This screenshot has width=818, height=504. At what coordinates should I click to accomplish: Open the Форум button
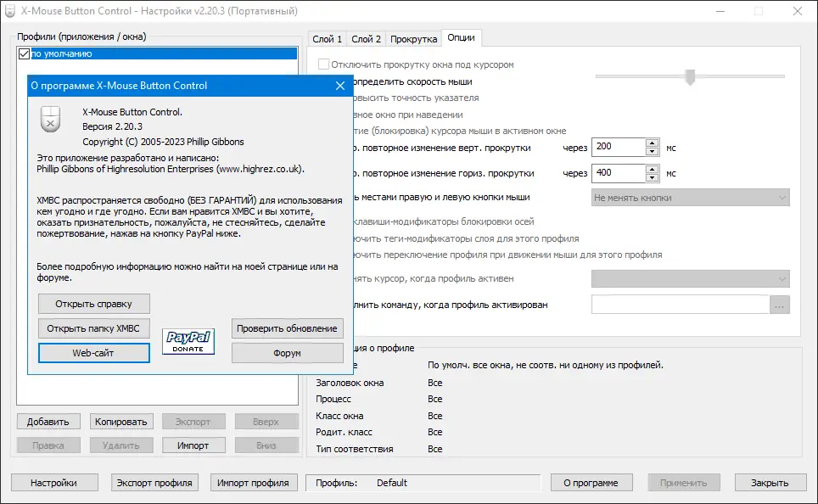[288, 353]
